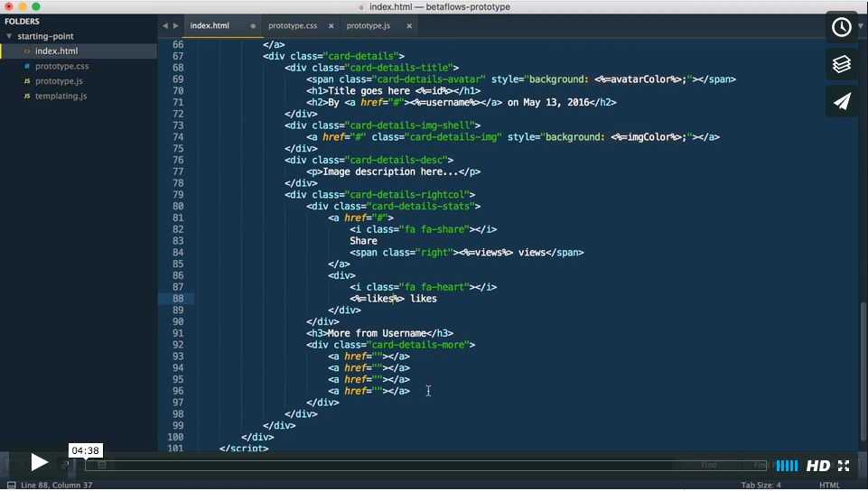Click the document icon in the title bar
This screenshot has width=868, height=491.
[362, 6]
